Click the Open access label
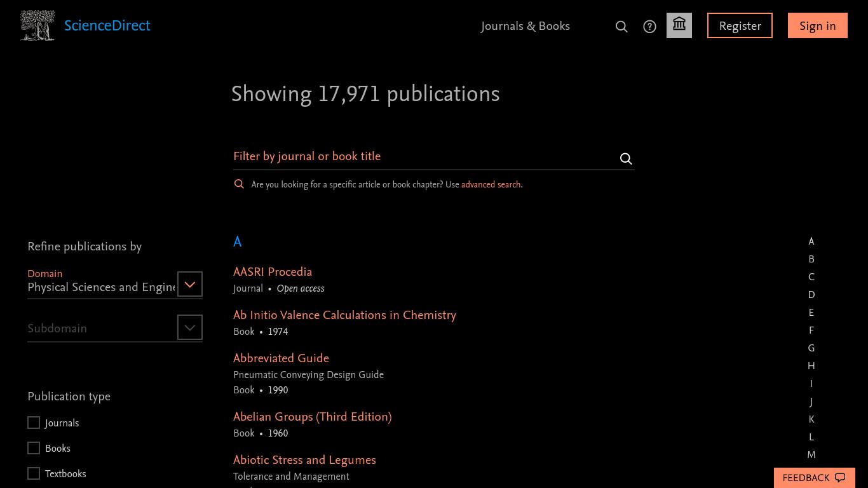 coord(301,288)
